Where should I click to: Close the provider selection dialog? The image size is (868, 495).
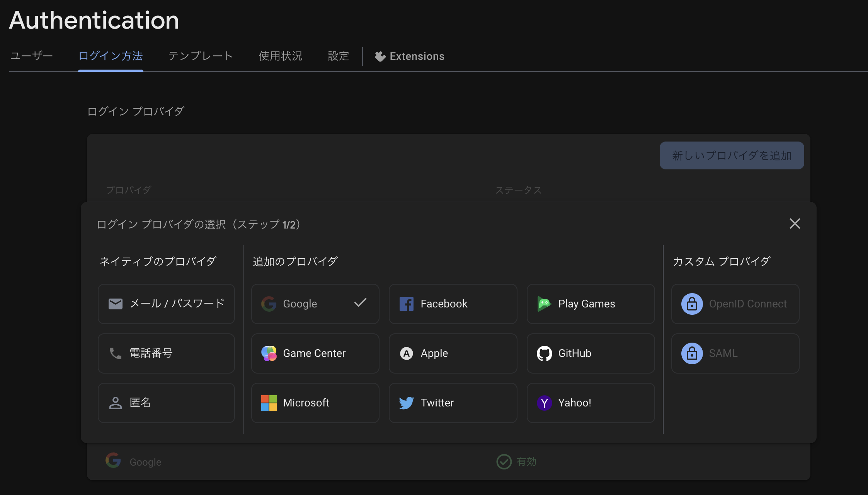(x=795, y=224)
